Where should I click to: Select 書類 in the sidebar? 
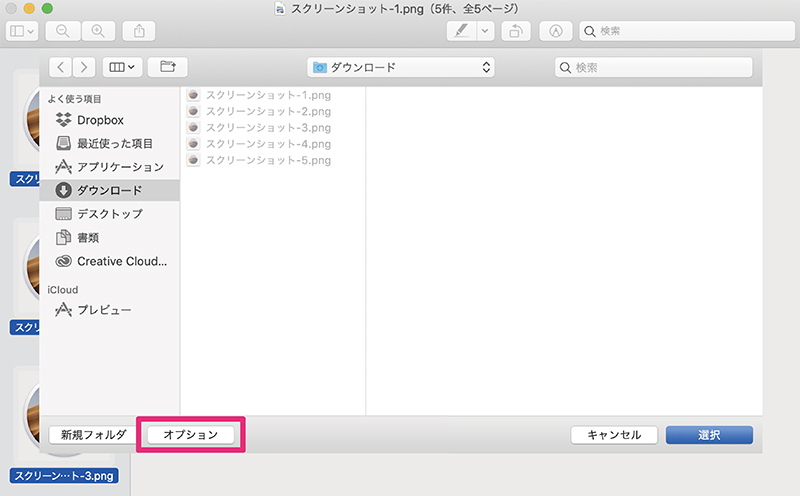(x=109, y=237)
